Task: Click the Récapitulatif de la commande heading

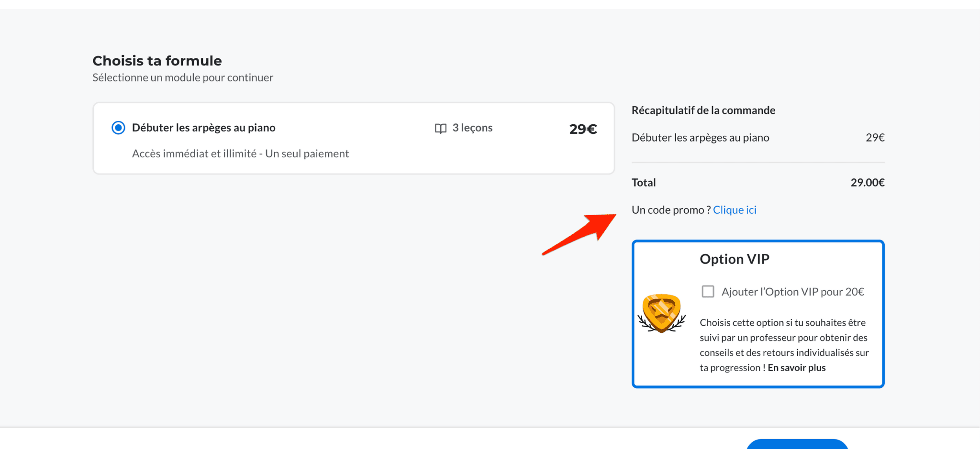Action: coord(703,110)
